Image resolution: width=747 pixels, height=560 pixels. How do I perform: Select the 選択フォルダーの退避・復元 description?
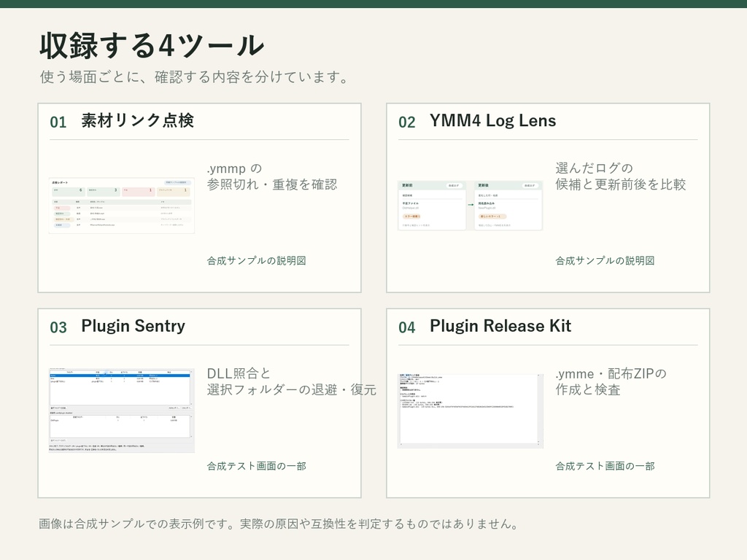[x=292, y=389]
